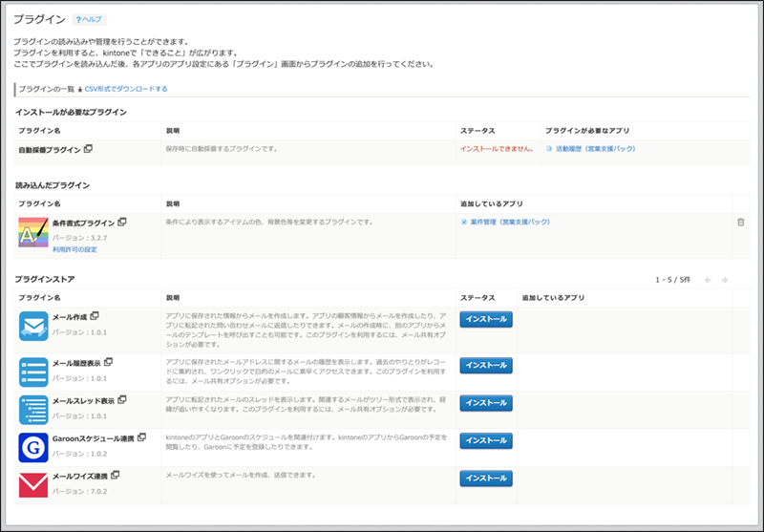The width and height of the screenshot is (764, 532).
Task: Click メールワイズを使ってメールを作成 description text
Action: coord(241,475)
